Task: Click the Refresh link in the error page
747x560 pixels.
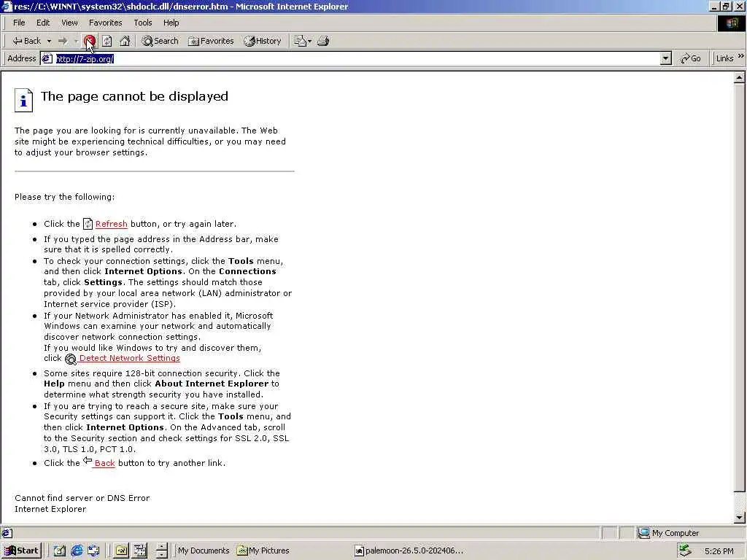Action: point(111,224)
